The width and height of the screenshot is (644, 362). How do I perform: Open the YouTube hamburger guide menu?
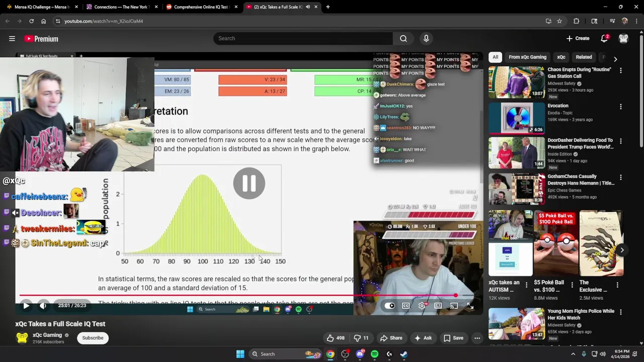coord(12,38)
